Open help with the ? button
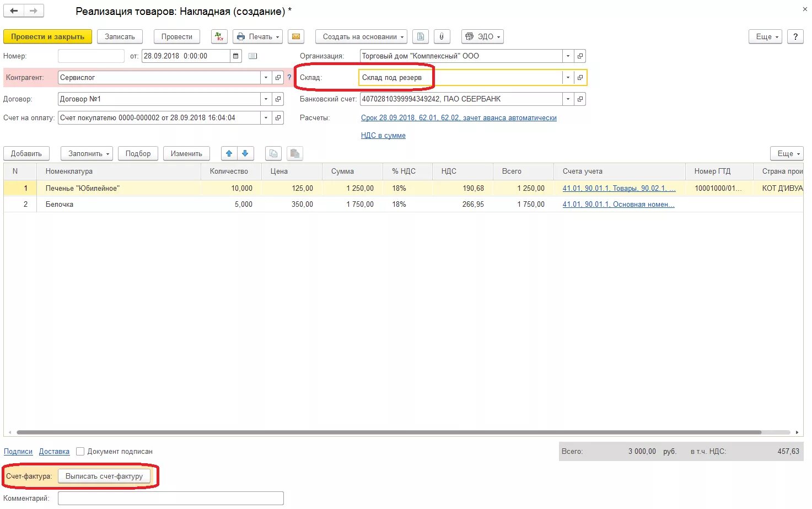Screen dimensions: 812x509 795,36
